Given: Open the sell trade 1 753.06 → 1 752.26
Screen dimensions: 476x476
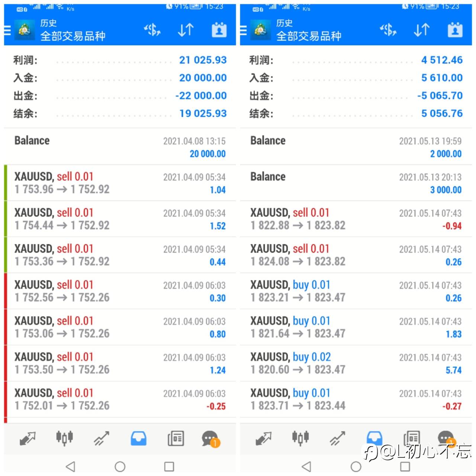Looking at the screenshot, I should 120,327.
